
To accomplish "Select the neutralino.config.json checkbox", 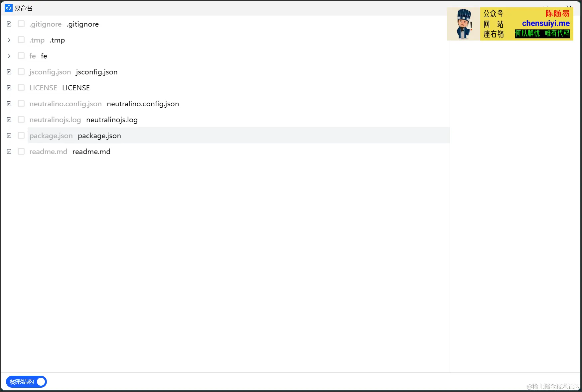I will coord(21,104).
